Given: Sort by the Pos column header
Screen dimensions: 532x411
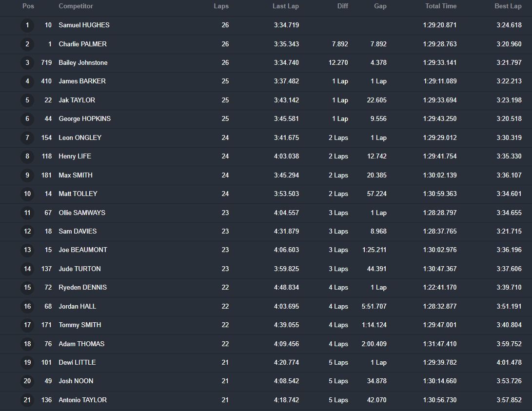Looking at the screenshot, I should click(x=28, y=6).
